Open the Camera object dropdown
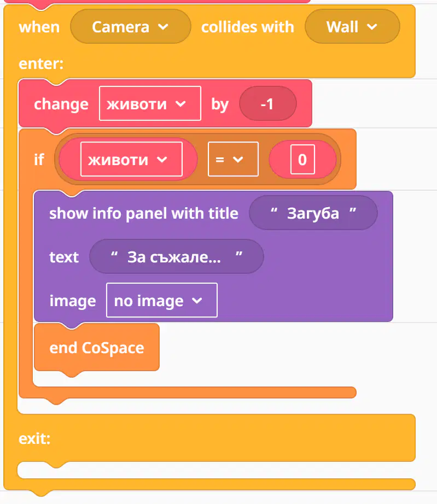The image size is (437, 504). coord(131,27)
